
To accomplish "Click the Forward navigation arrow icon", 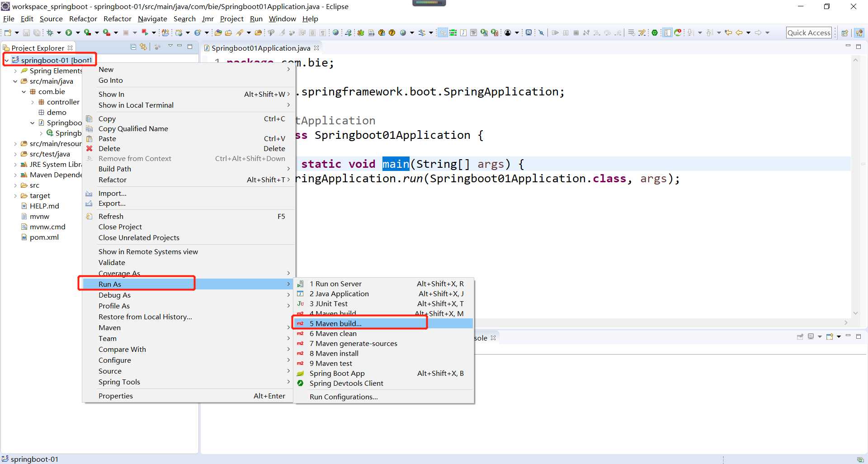I will 758,33.
